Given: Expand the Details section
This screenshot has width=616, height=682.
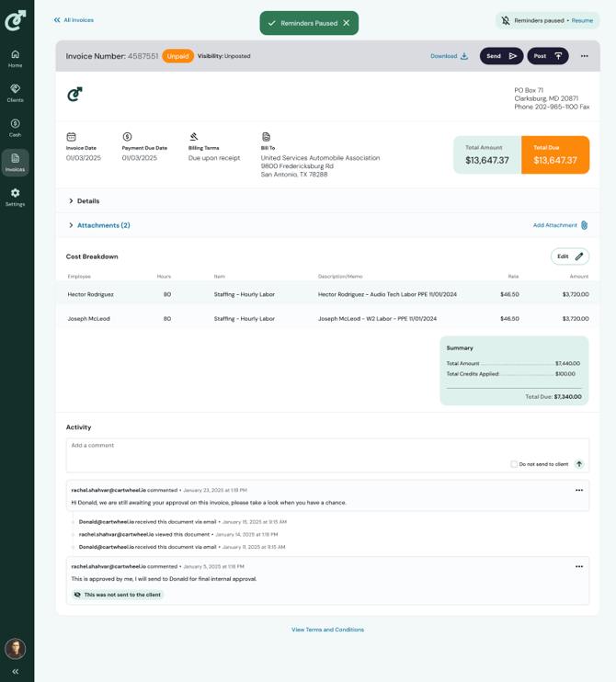Looking at the screenshot, I should (72, 201).
